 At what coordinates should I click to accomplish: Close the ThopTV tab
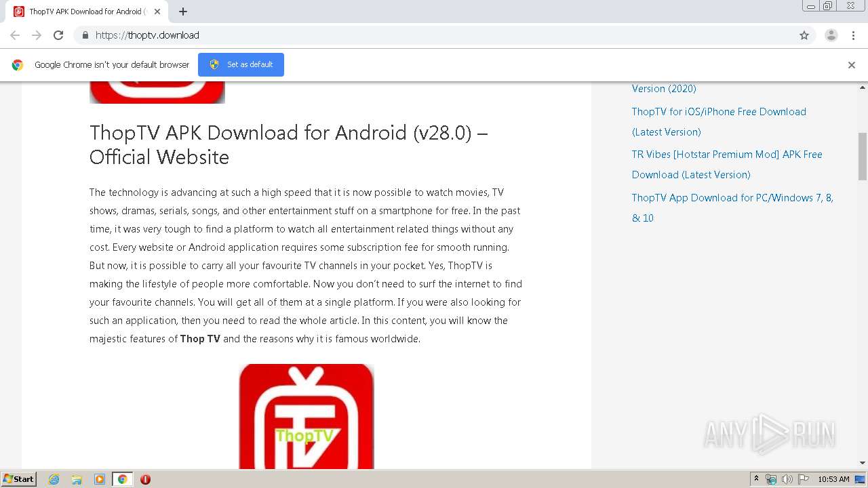coord(157,12)
